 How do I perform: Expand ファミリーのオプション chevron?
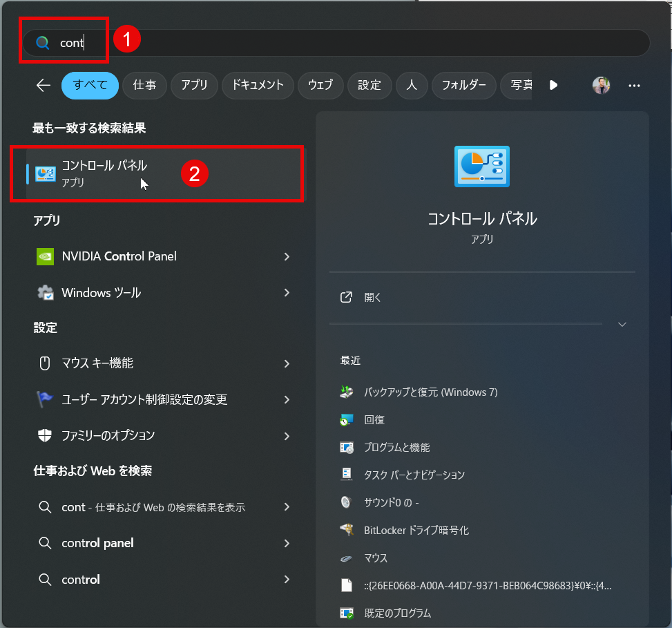pos(287,436)
